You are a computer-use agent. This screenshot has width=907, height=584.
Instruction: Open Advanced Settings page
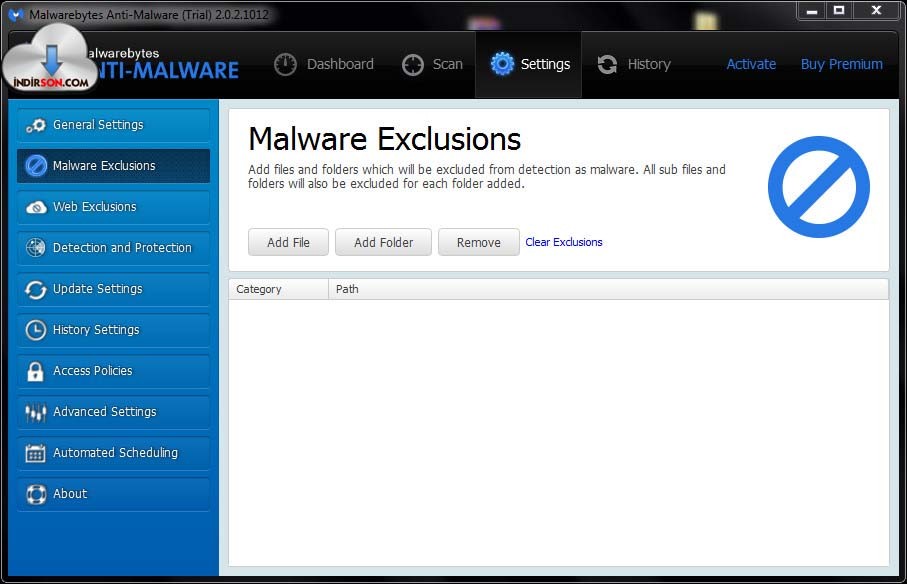tap(113, 412)
